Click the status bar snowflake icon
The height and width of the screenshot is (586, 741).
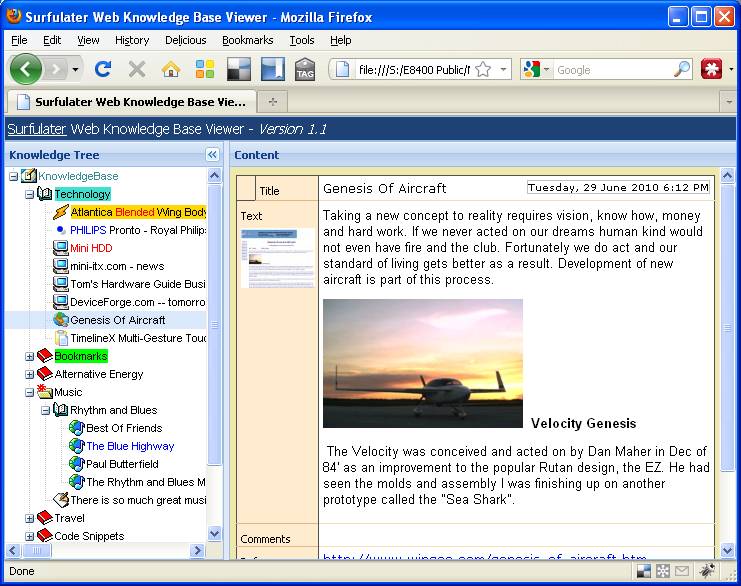tap(663, 571)
